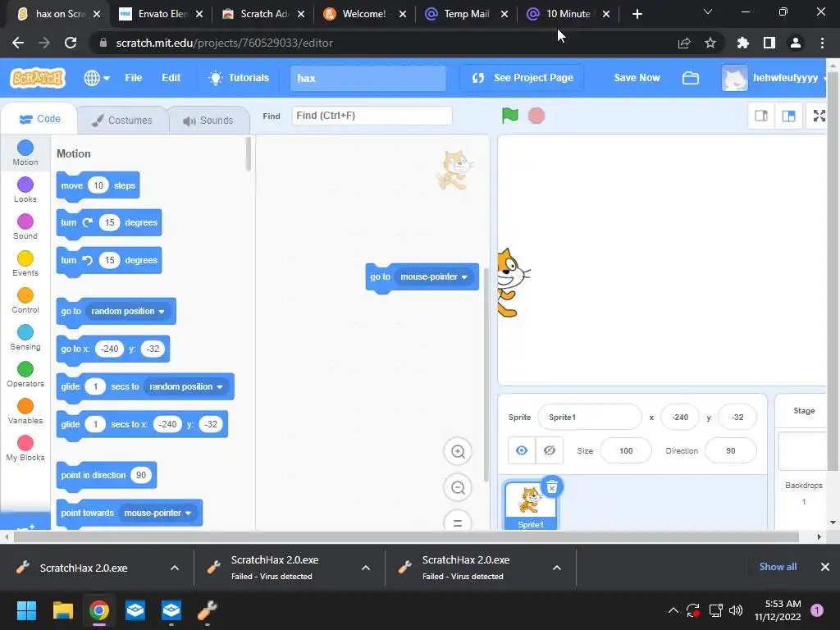Delete Sprite1 with trash icon

tap(552, 486)
